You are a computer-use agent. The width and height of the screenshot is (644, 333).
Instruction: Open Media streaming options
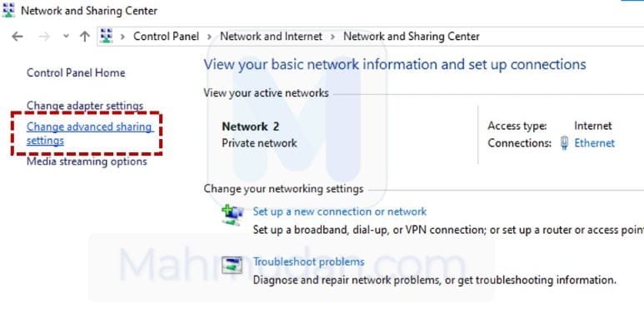tap(87, 162)
